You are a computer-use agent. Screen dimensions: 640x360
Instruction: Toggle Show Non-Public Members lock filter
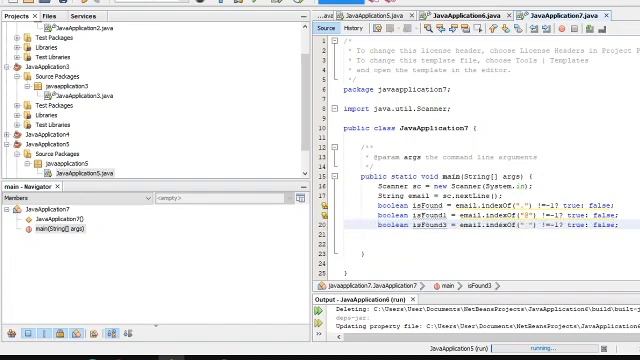click(x=60, y=333)
